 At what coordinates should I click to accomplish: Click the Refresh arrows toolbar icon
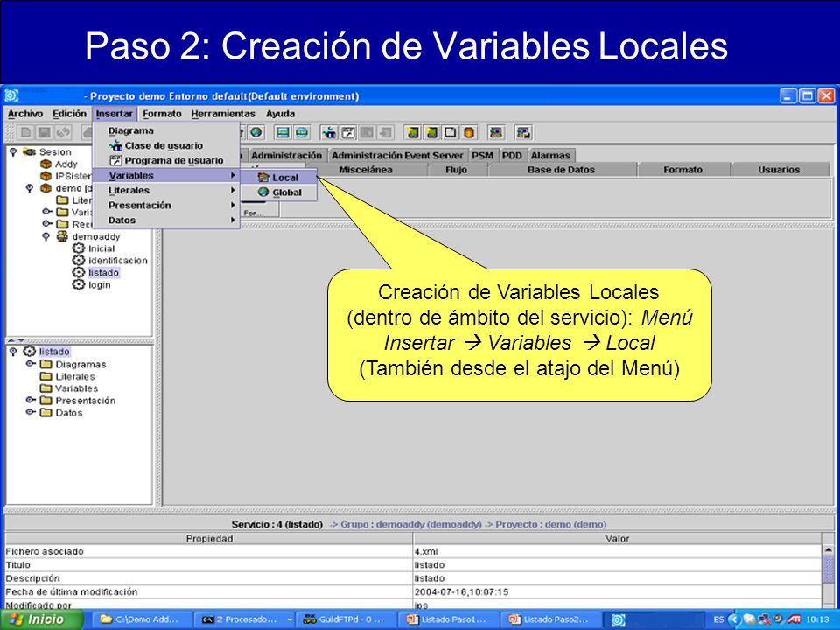[63, 132]
